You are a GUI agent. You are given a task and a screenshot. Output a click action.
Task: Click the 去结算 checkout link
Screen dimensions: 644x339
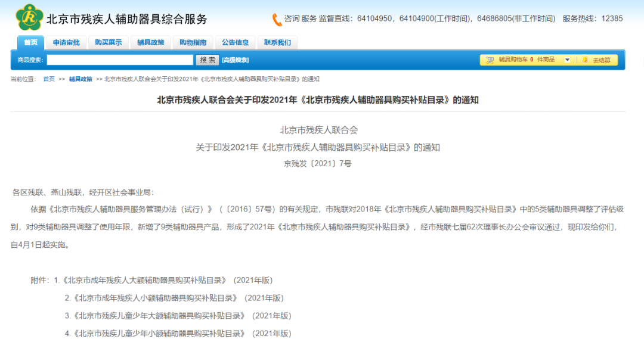[x=601, y=60]
